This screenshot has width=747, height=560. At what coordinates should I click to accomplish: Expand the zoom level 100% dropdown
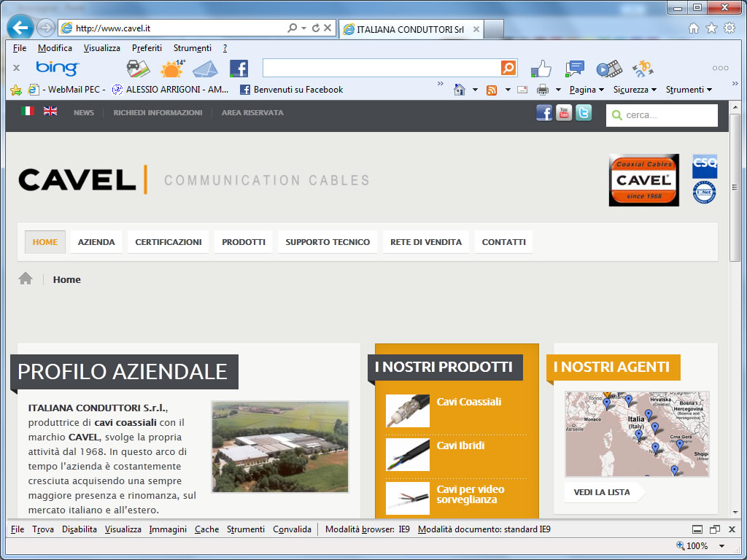[721, 546]
